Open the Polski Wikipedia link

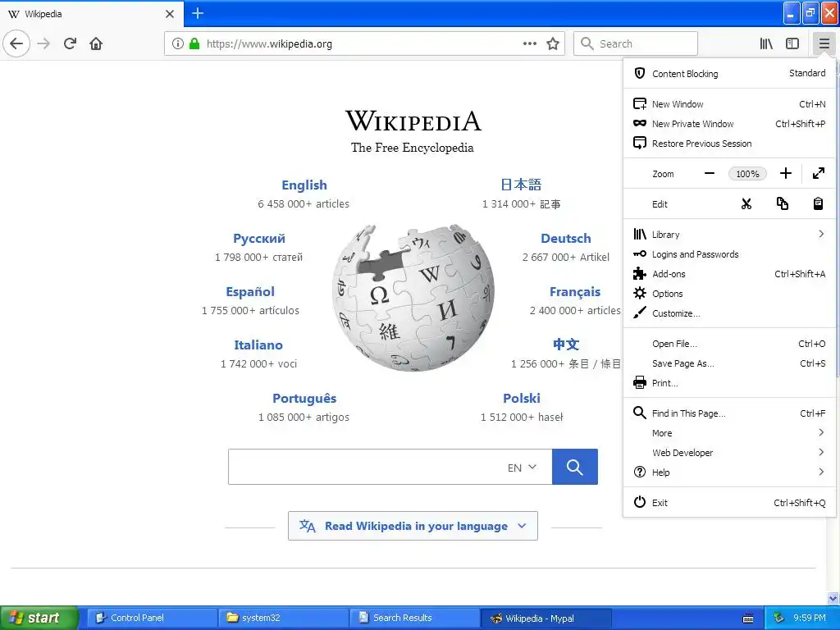pyautogui.click(x=521, y=399)
